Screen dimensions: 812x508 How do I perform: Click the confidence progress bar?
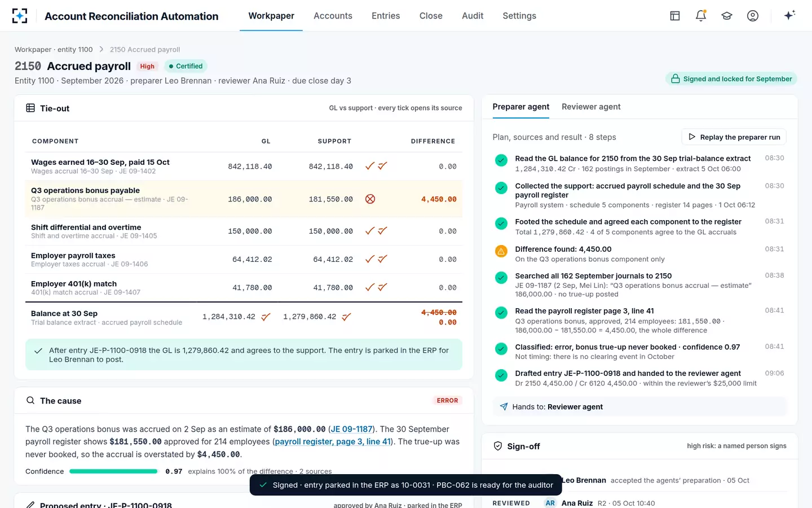pyautogui.click(x=113, y=471)
